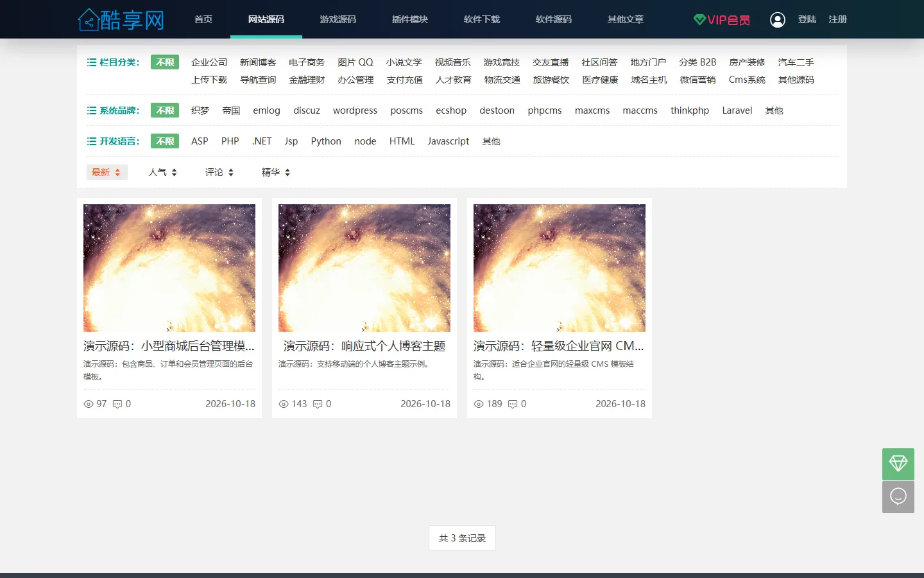Open the 软件下载 nav tab
This screenshot has width=924, height=578.
tap(482, 19)
